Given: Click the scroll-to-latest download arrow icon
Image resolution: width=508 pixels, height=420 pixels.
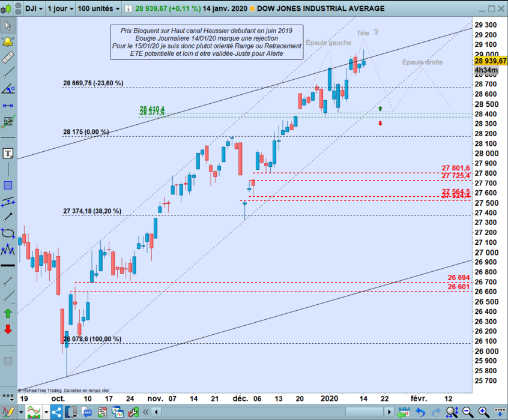Looking at the screenshot, I should 499,412.
